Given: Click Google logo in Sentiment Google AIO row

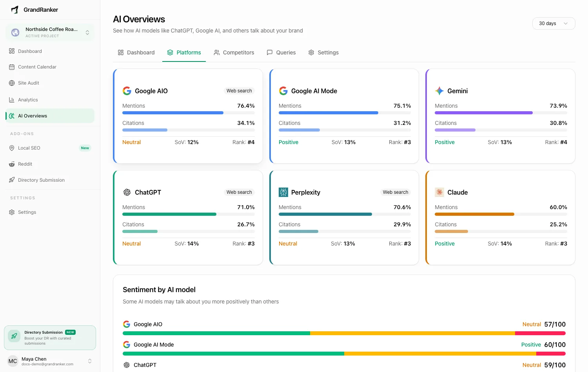Looking at the screenshot, I should click(x=127, y=324).
